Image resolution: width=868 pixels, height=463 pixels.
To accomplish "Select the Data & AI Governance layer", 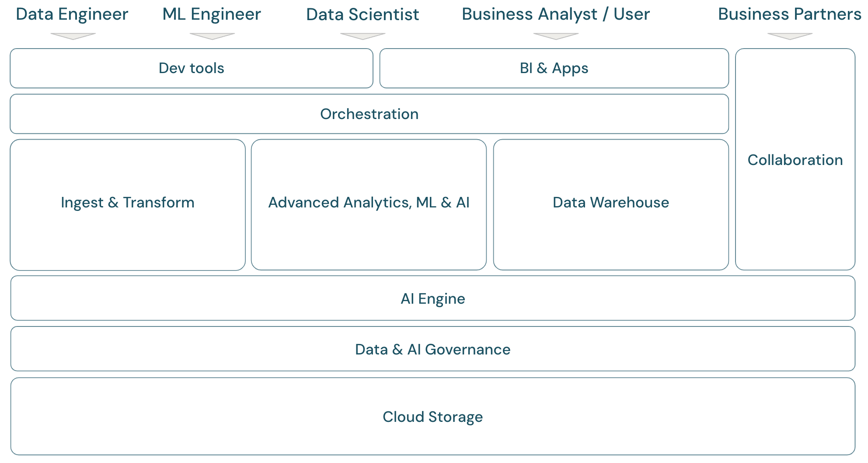I will coord(432,349).
